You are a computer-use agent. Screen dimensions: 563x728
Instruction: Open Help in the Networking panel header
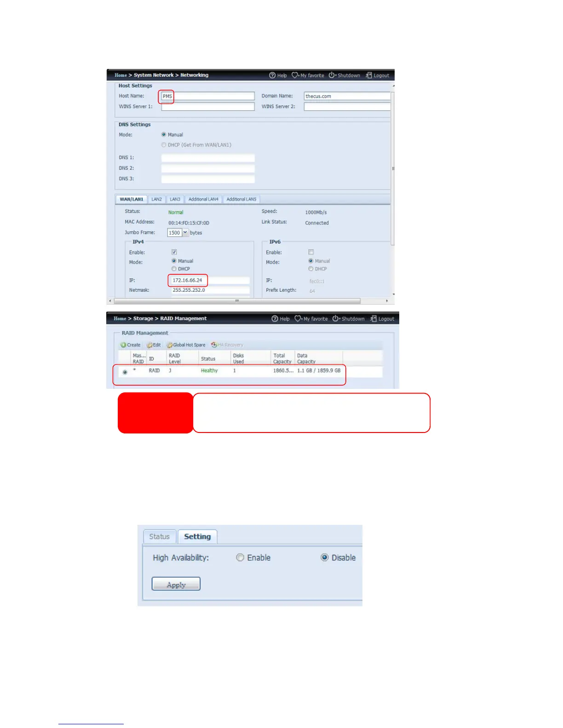tap(278, 75)
